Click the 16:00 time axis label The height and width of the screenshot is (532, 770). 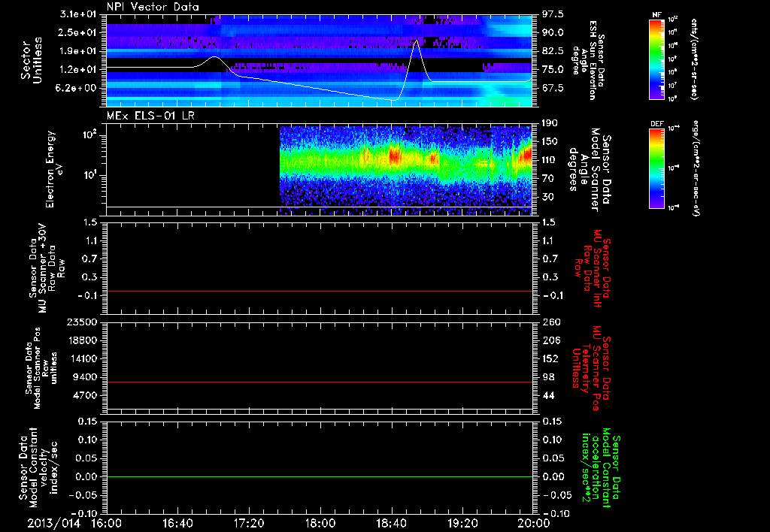[107, 523]
